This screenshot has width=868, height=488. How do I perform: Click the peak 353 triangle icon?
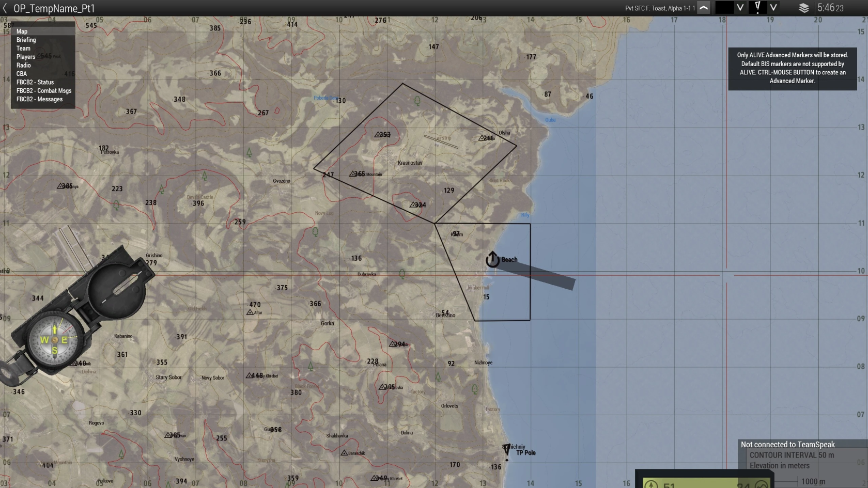(x=378, y=134)
